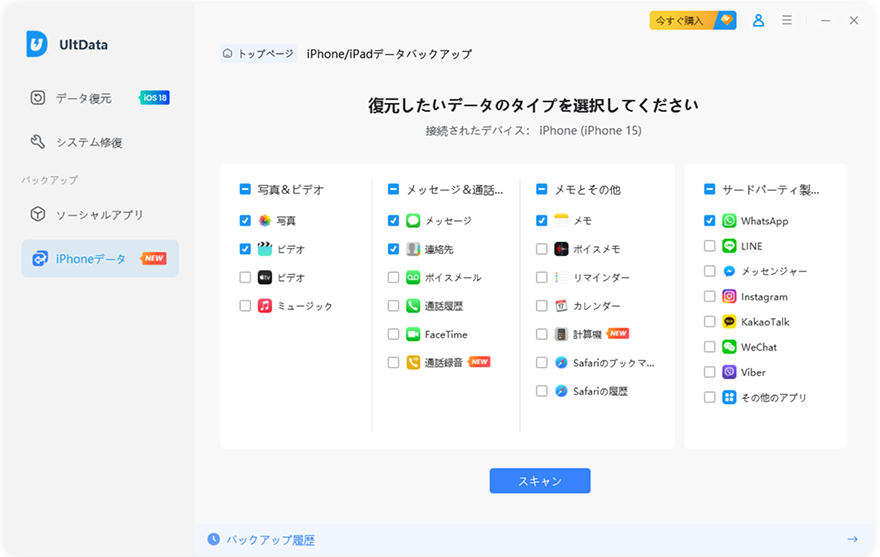The height and width of the screenshot is (557, 880).
Task: Click the Calendar icon
Action: point(561,306)
